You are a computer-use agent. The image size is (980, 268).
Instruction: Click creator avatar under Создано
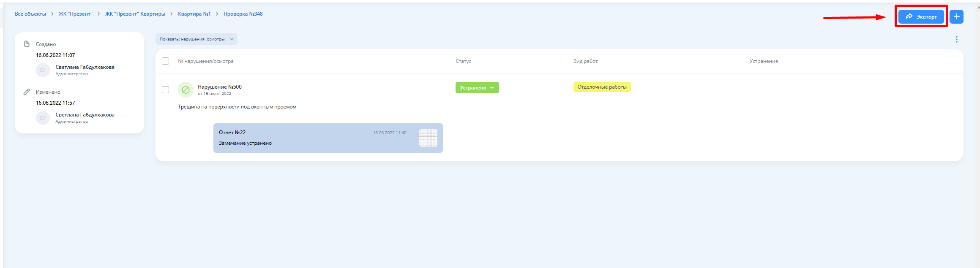43,70
